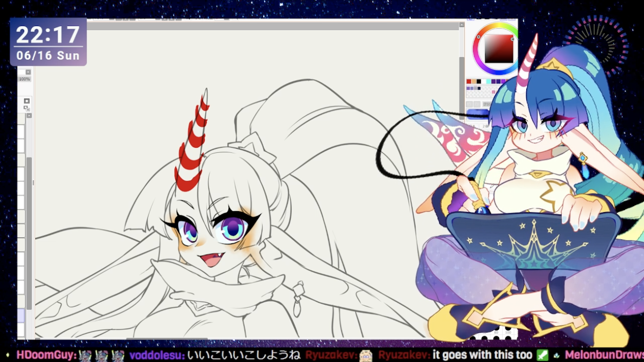
Task: Click the first small button under the swatches
Action: click(x=469, y=104)
